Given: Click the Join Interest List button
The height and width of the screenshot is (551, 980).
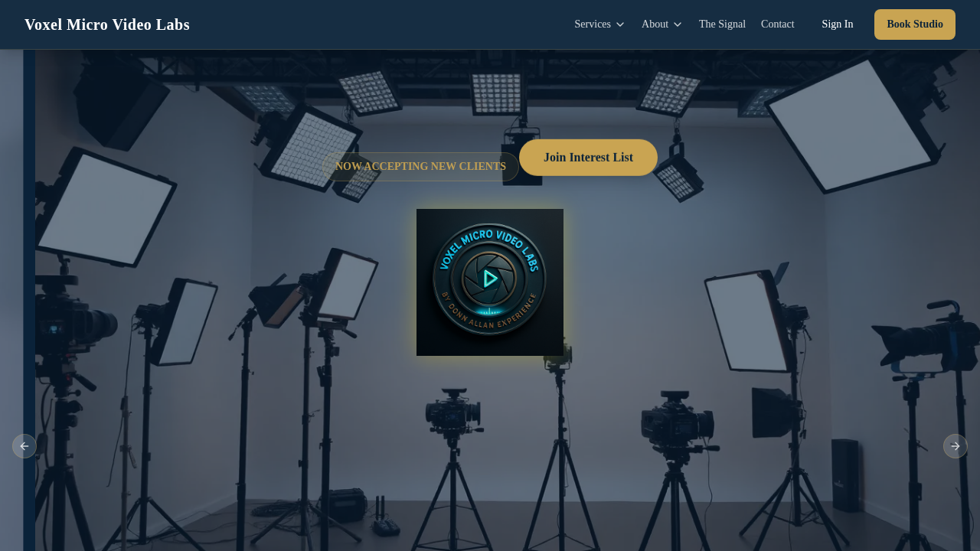Looking at the screenshot, I should [588, 158].
